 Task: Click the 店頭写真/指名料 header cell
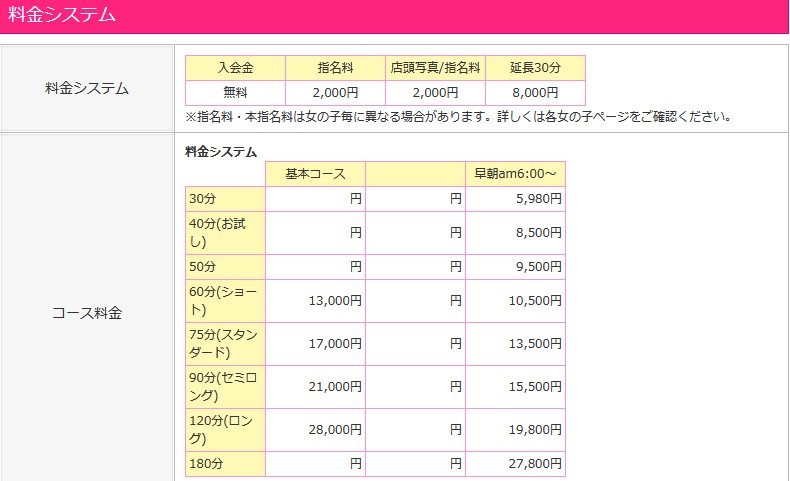(x=435, y=68)
